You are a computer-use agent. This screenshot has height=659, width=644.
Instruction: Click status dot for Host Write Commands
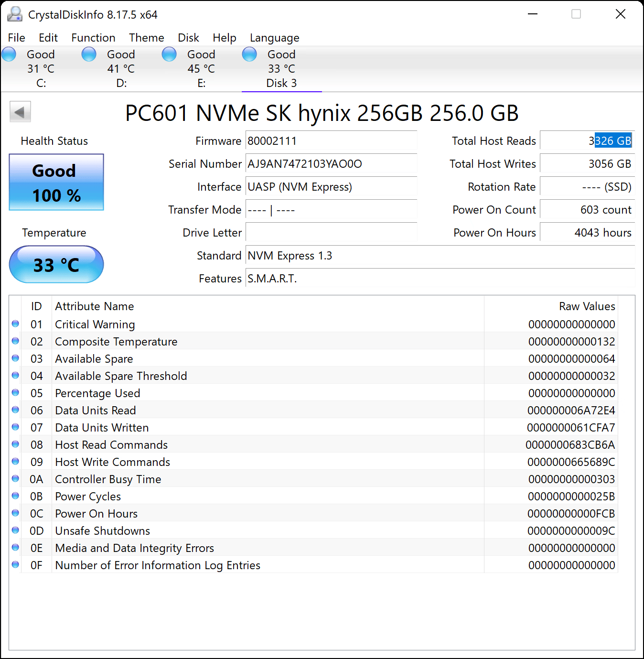coord(15,462)
